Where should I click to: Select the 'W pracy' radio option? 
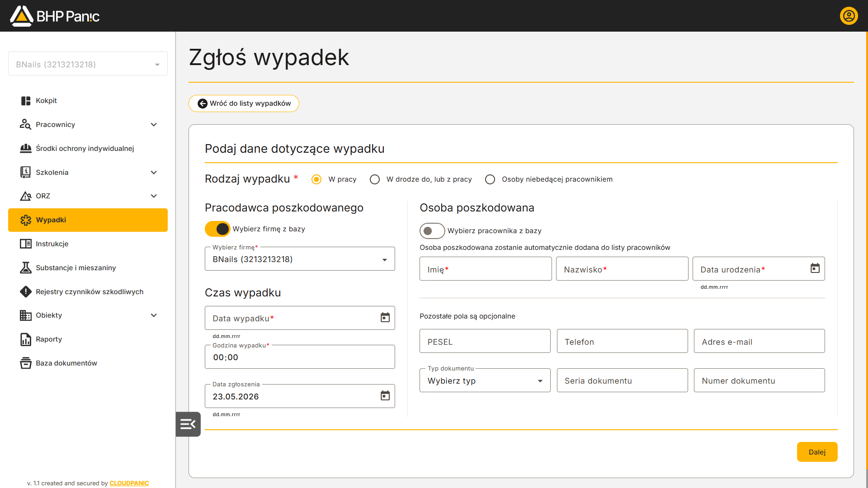(316, 179)
